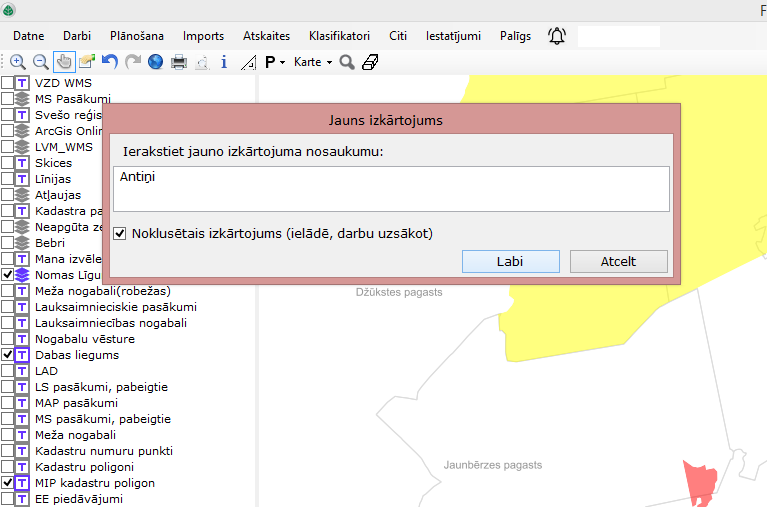The image size is (767, 507).
Task: Open the Klasifikatori menu
Action: pos(339,36)
